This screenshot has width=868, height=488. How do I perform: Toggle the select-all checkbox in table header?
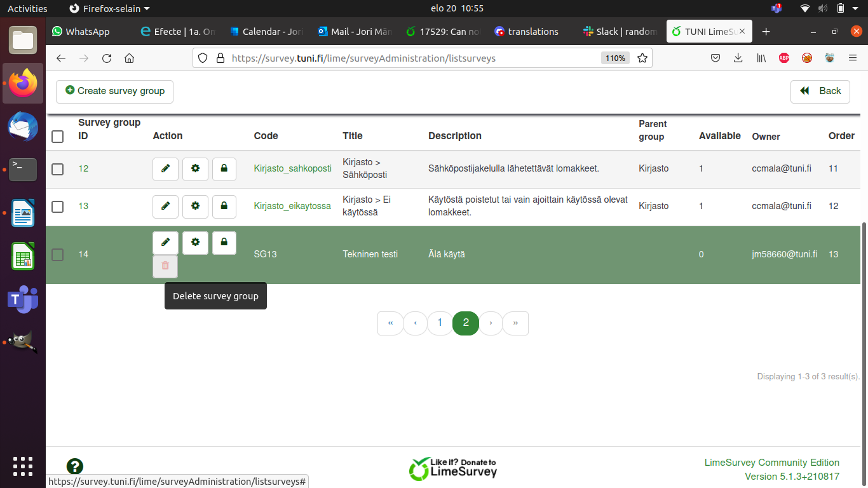(58, 137)
